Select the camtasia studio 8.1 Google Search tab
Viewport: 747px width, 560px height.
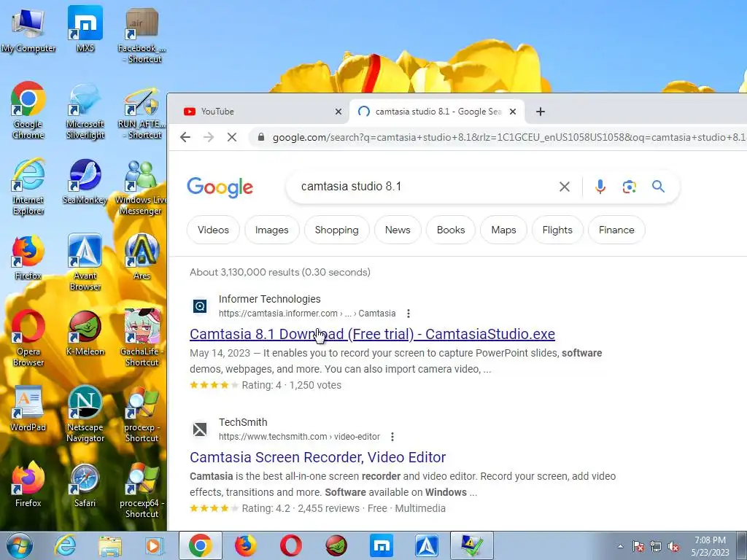[x=438, y=112]
